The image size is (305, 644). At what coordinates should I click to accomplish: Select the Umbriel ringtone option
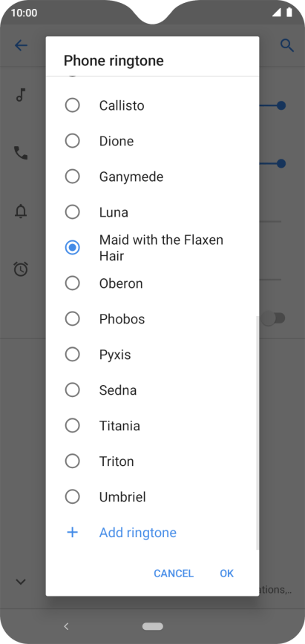coord(152,497)
